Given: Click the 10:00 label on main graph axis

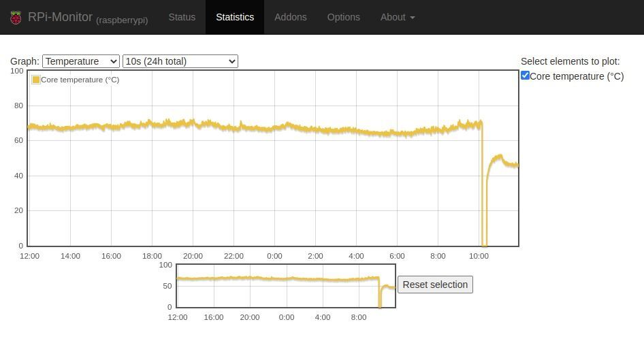Looking at the screenshot, I should (x=479, y=256).
